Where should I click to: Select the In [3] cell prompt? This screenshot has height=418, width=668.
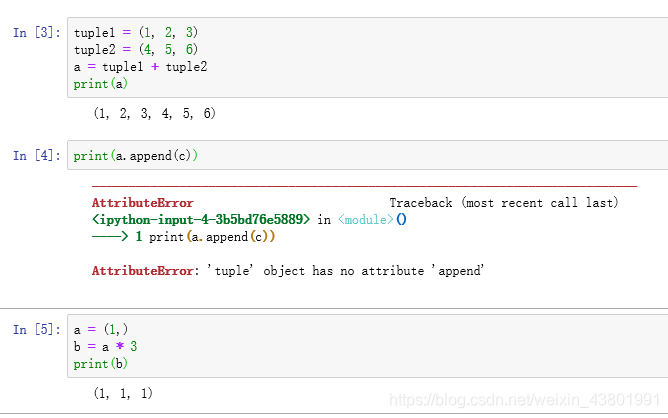tap(37, 32)
